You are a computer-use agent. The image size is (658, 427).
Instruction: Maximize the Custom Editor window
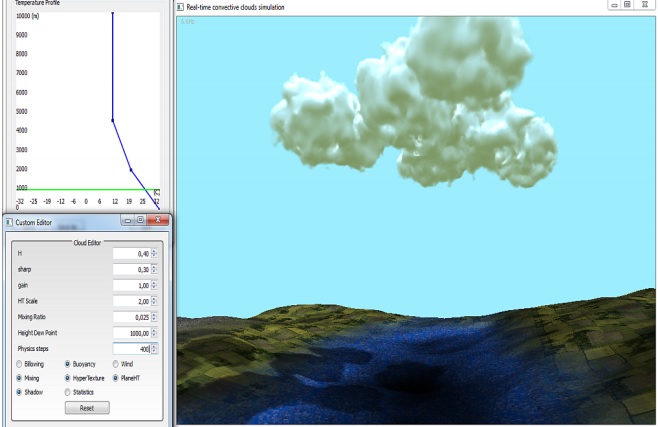tap(141, 220)
